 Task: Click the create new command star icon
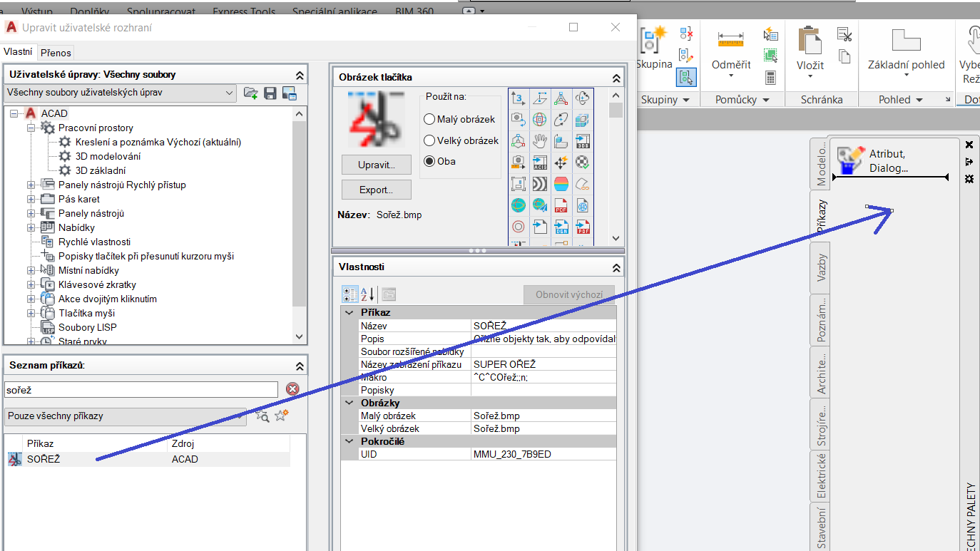click(x=282, y=416)
